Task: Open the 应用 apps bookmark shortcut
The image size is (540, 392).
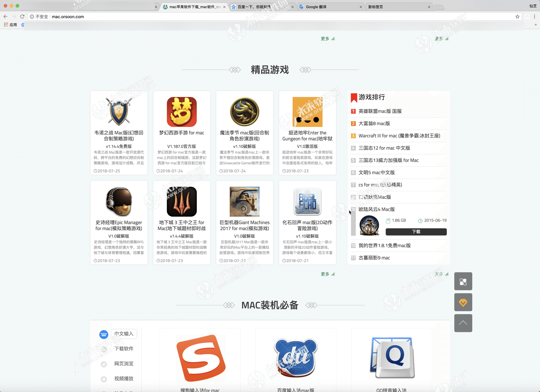Action: tap(10, 25)
